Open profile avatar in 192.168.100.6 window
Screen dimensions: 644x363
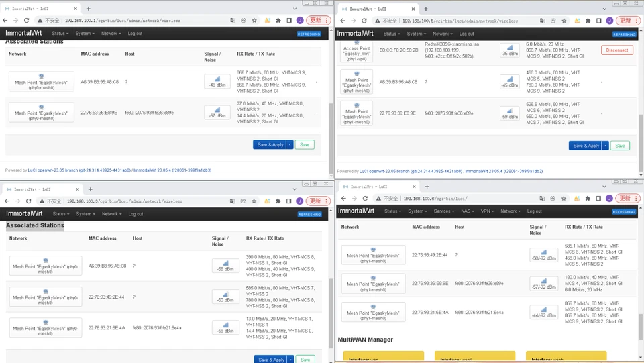pyautogui.click(x=609, y=199)
